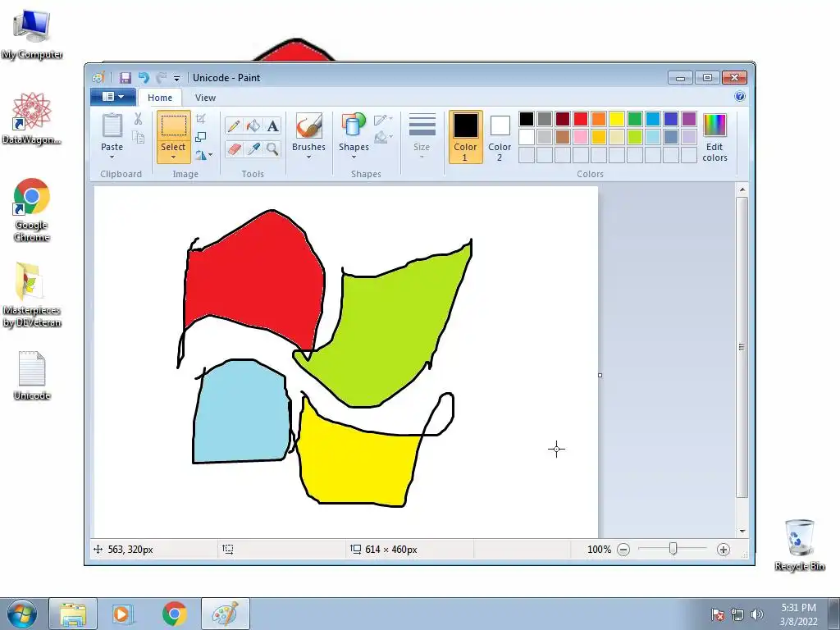Click Windows Start orb
The image size is (840, 630).
[x=22, y=614]
